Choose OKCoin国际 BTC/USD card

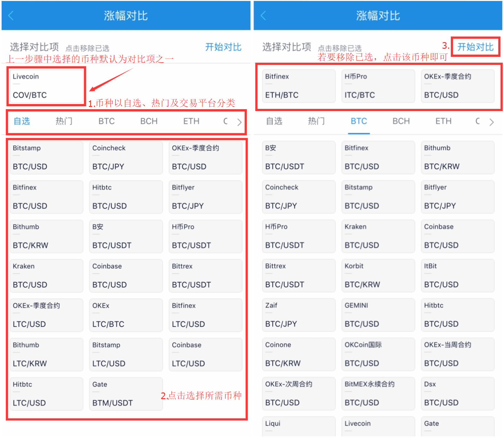tap(378, 354)
